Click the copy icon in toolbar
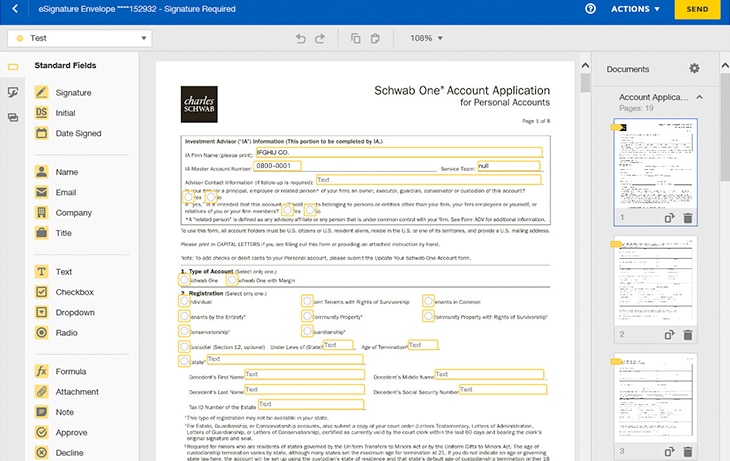 [x=356, y=38]
